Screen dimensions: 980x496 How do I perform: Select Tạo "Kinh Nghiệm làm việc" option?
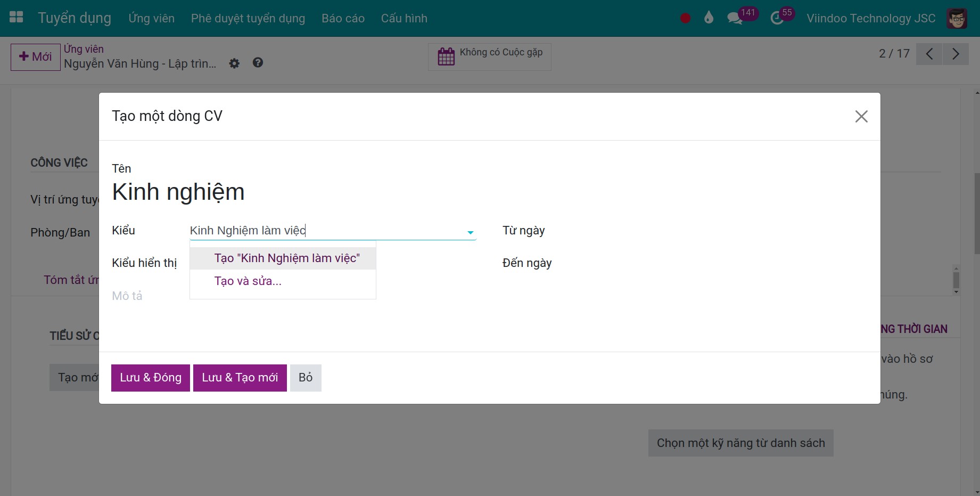point(287,258)
